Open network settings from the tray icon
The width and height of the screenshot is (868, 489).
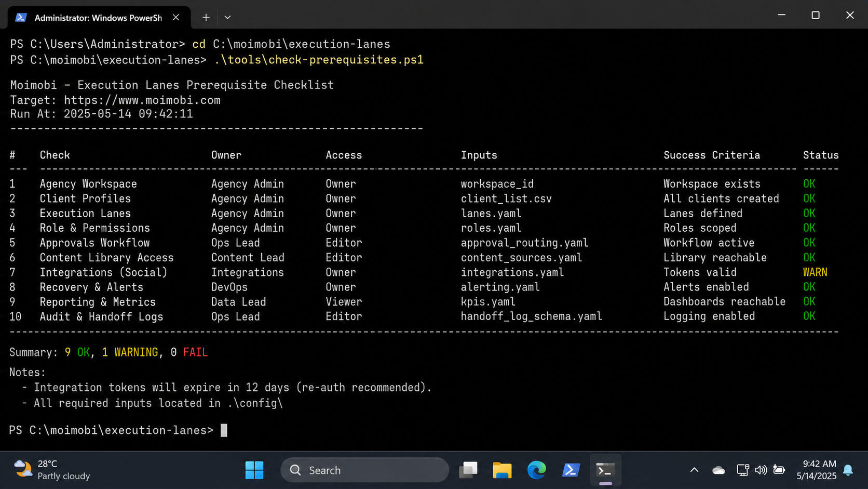pos(743,470)
